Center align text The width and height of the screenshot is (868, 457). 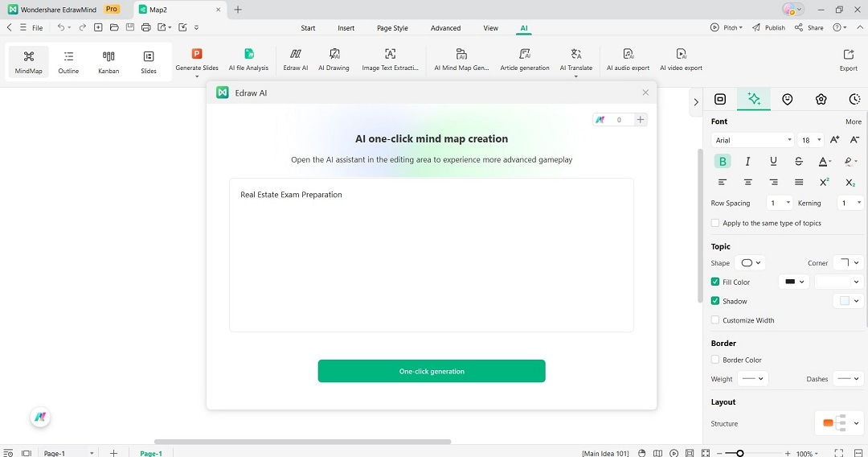coord(748,182)
